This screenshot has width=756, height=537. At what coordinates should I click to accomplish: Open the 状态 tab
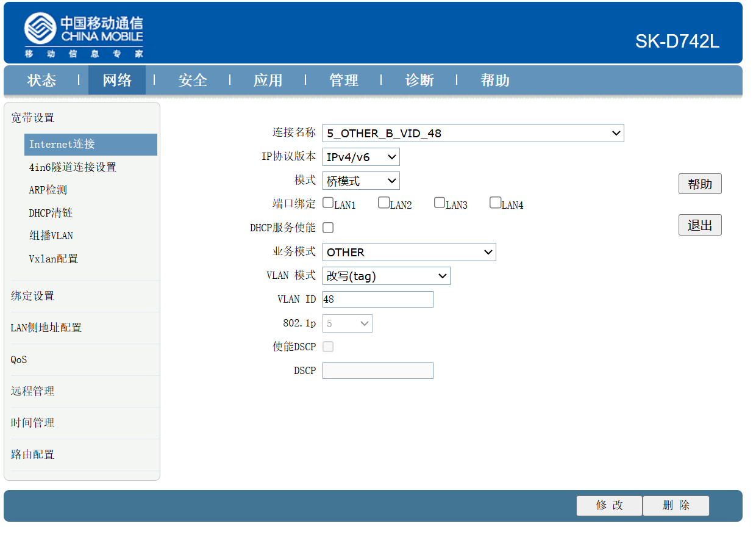click(x=42, y=81)
